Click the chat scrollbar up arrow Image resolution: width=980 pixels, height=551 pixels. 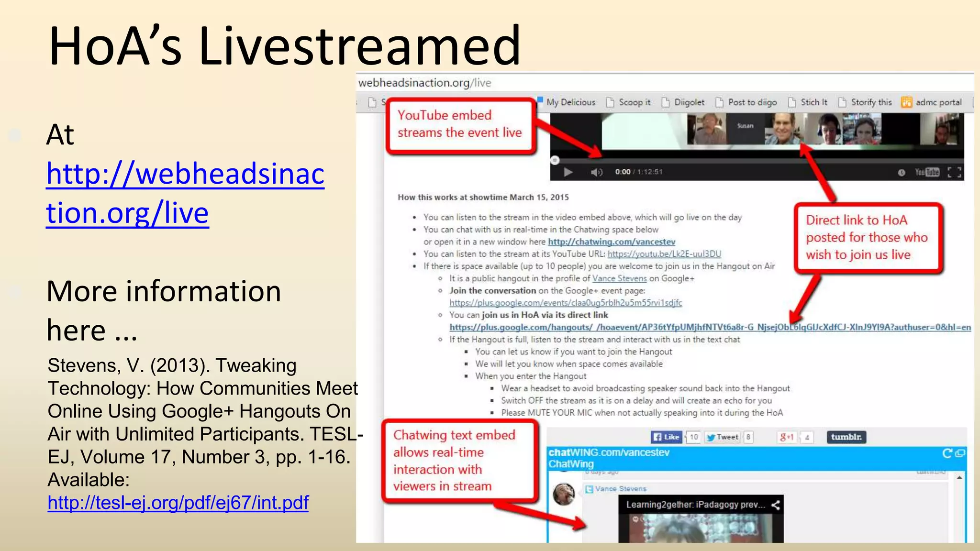click(x=959, y=478)
